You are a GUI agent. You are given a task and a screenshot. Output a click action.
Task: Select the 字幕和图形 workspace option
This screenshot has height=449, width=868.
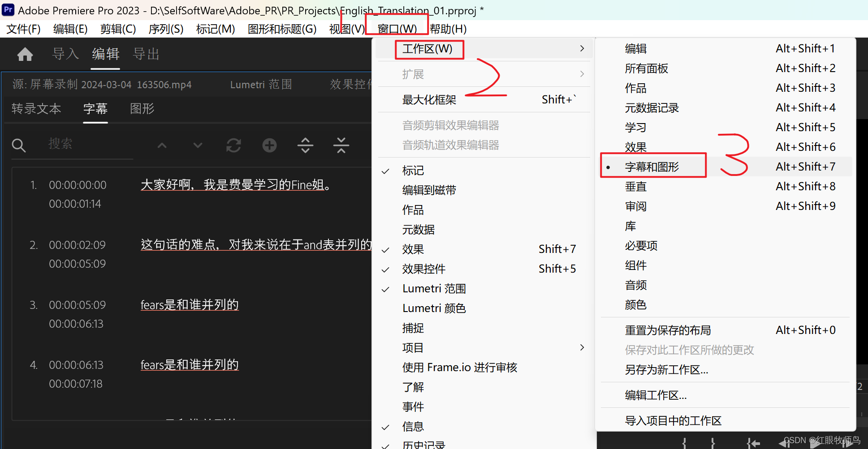coord(725,167)
